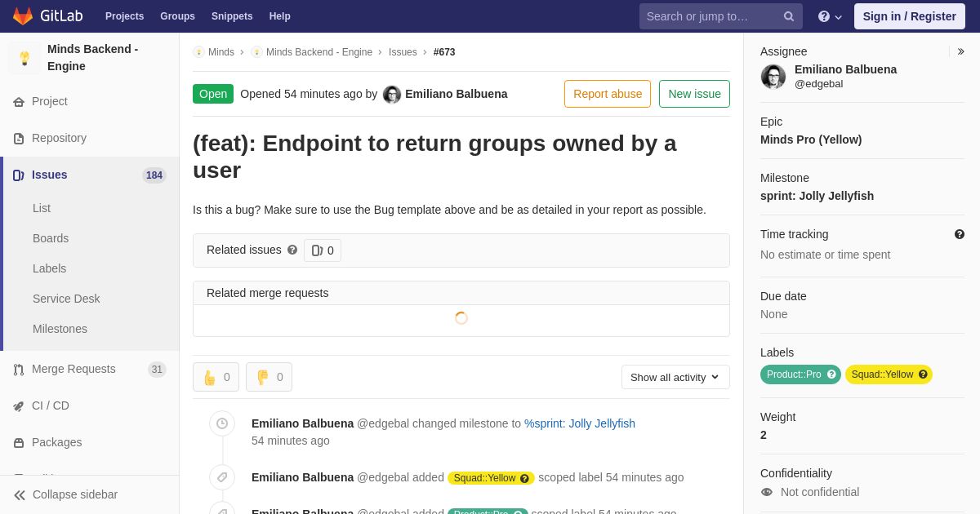
Task: Click the assignee avatar in right sidebar
Action: [x=773, y=77]
